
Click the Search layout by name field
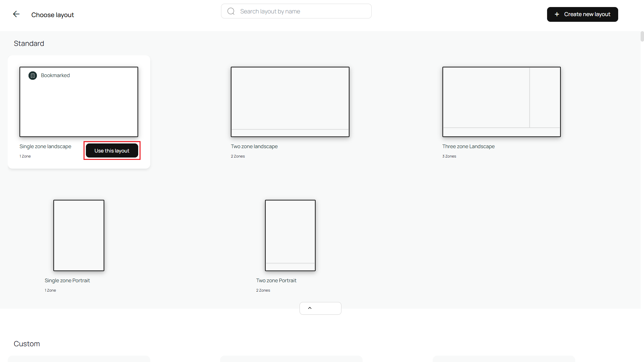(x=296, y=11)
